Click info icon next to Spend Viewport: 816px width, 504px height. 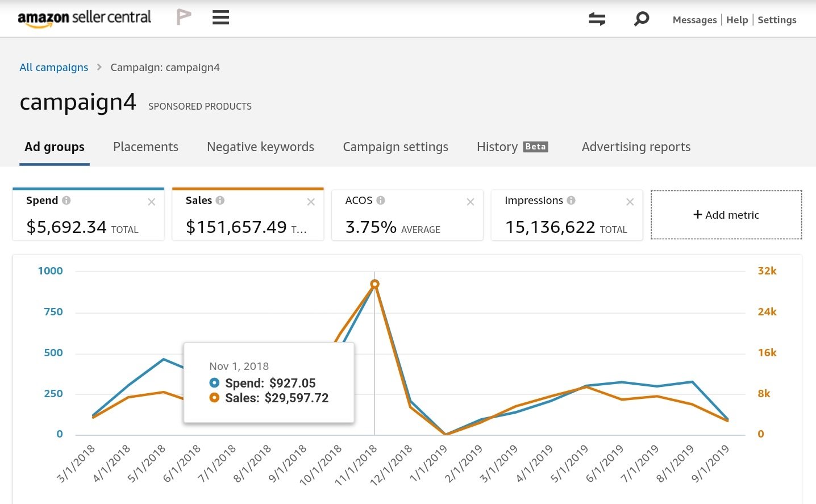(x=66, y=201)
